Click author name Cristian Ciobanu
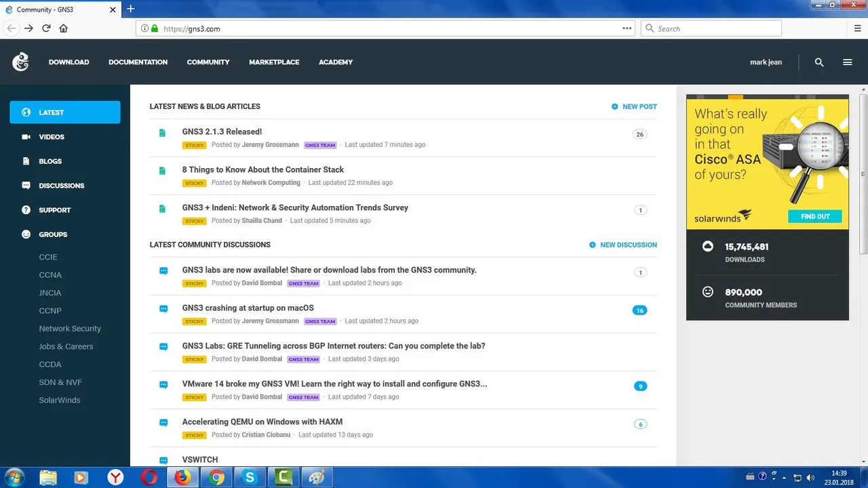 point(267,435)
